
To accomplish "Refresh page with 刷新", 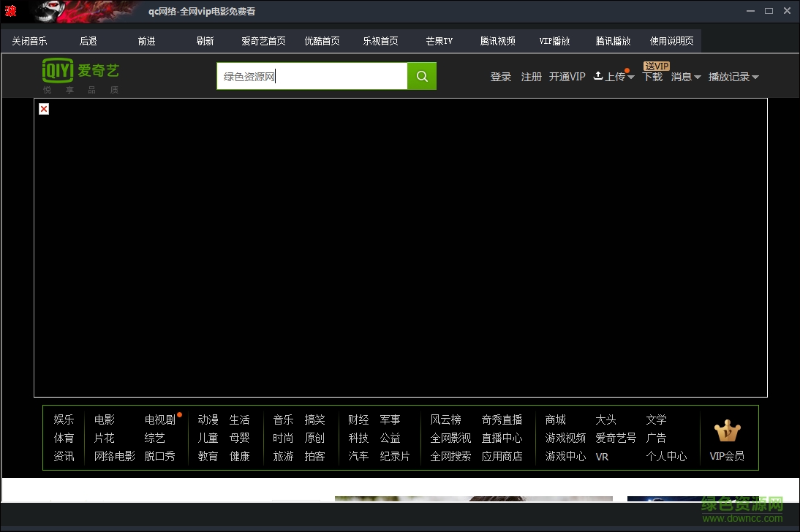I will coord(205,41).
